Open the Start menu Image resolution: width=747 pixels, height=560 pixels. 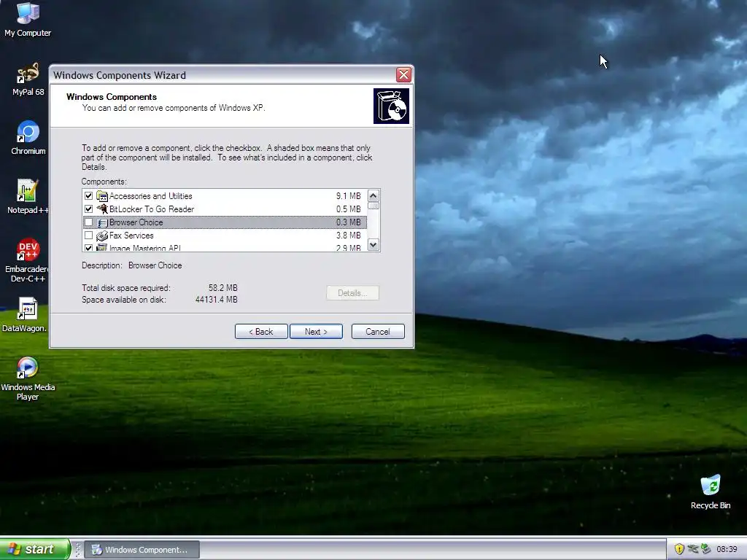35,549
